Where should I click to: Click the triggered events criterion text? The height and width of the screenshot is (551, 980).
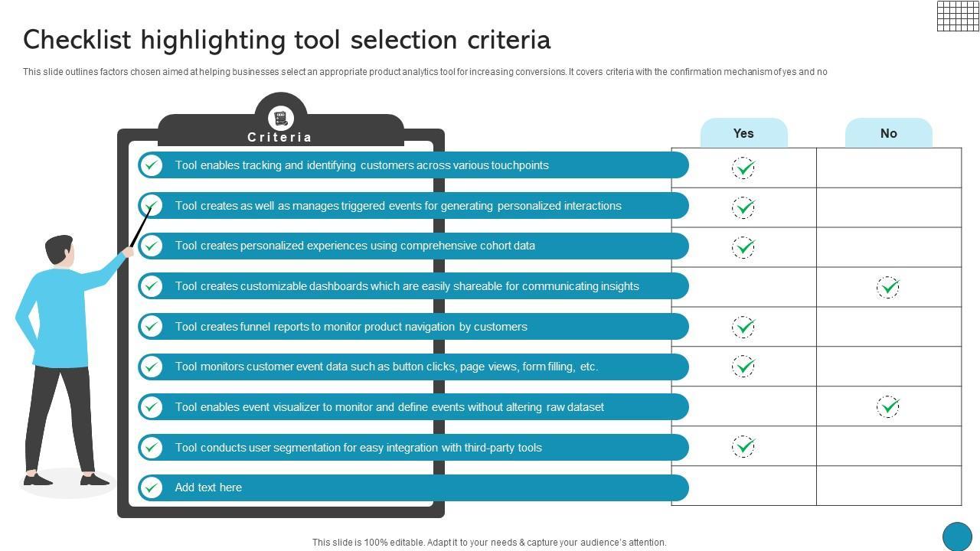coord(398,206)
